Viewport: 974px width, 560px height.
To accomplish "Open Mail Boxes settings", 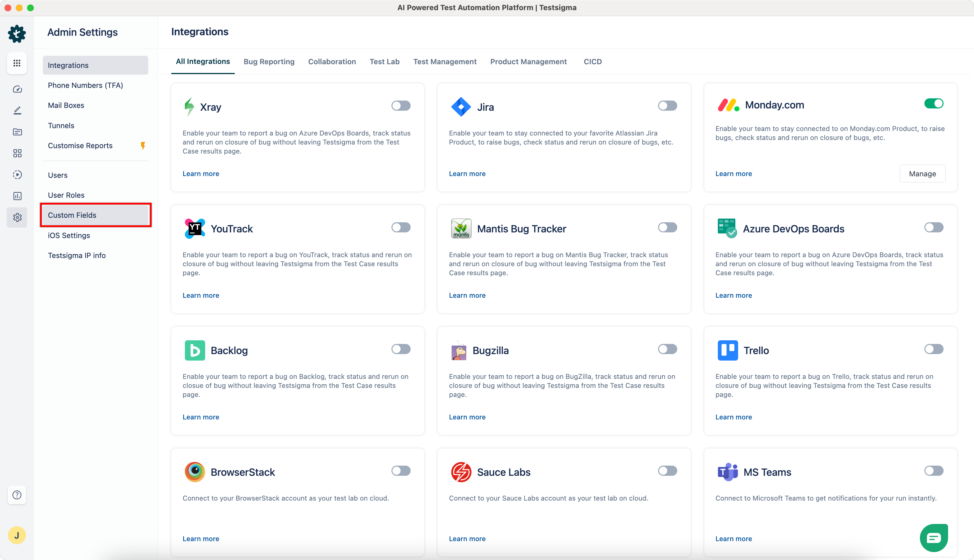I will pyautogui.click(x=96, y=105).
